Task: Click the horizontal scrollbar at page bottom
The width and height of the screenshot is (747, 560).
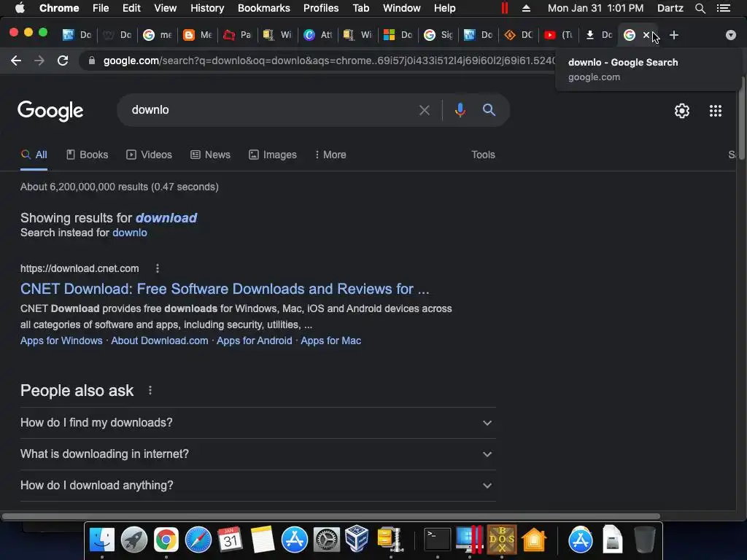Action: (330, 516)
